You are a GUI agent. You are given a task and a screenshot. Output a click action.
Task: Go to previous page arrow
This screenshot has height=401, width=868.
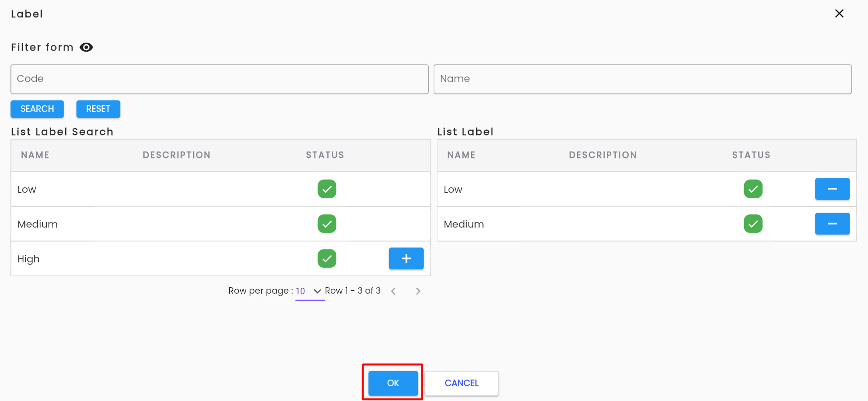click(393, 291)
